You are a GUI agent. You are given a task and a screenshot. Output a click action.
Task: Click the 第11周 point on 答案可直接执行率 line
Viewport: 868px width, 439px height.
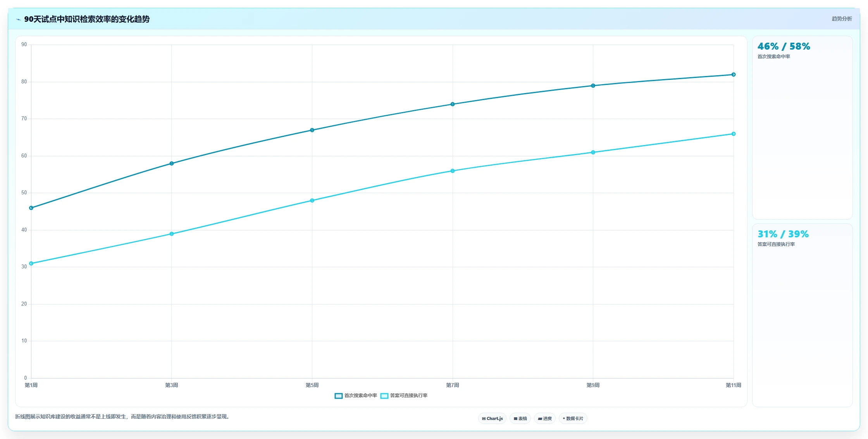tap(734, 134)
